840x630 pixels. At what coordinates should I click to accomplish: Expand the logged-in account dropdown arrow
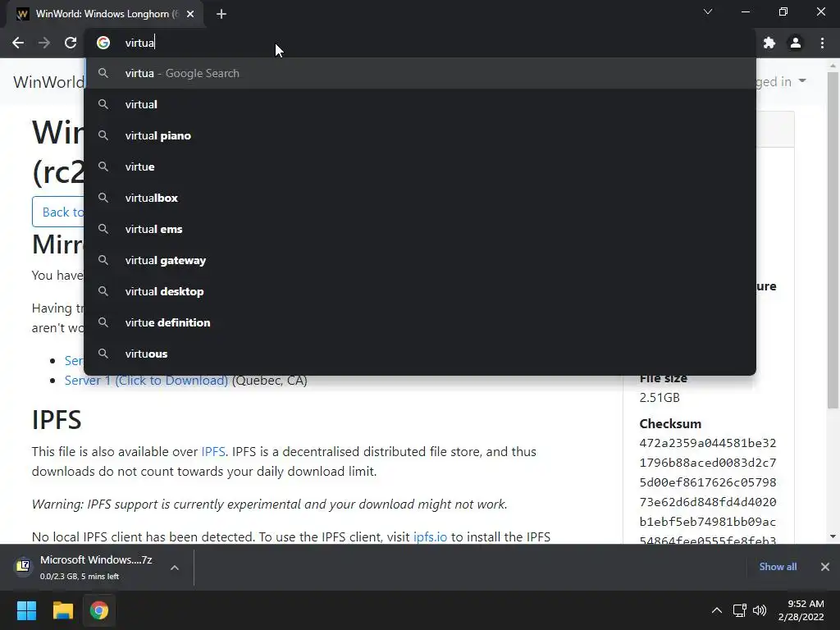click(x=802, y=81)
